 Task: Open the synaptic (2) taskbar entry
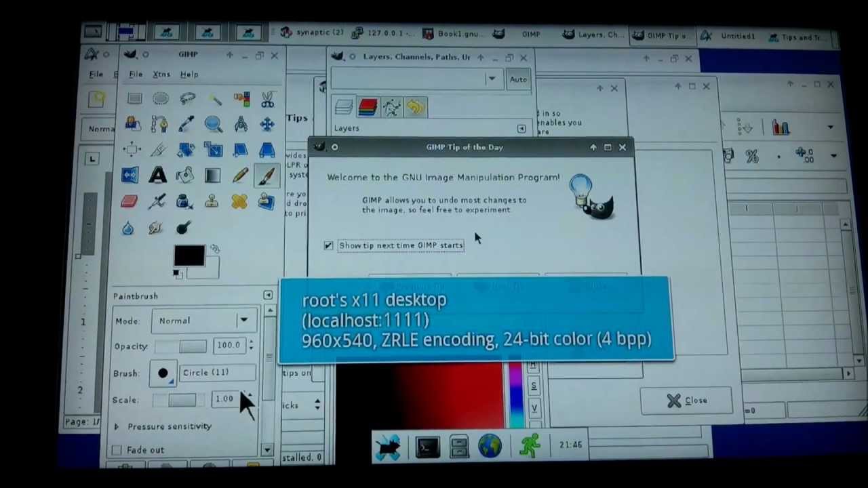click(x=312, y=33)
